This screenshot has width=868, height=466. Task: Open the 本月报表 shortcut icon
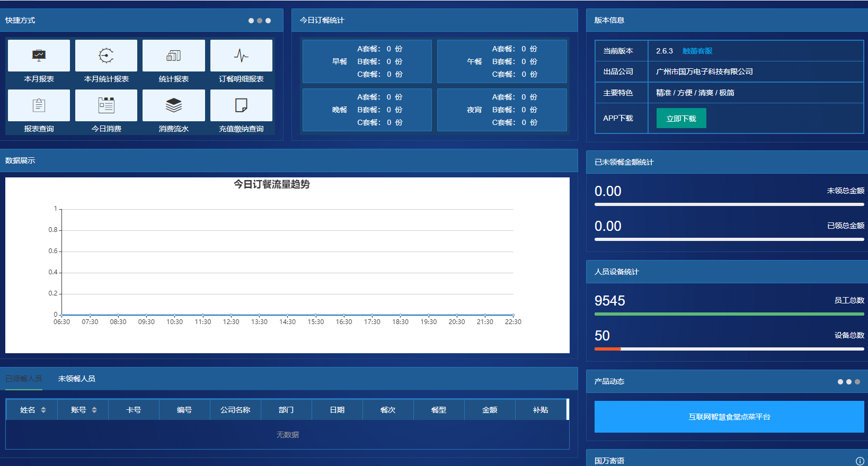(x=39, y=56)
